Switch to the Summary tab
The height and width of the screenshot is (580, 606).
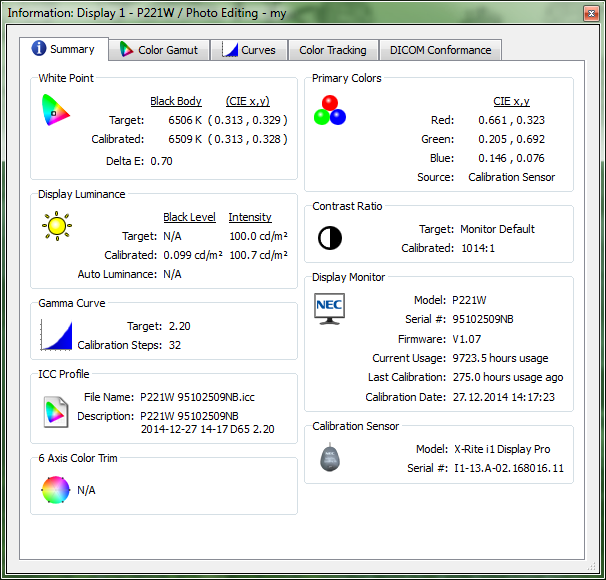[x=64, y=49]
